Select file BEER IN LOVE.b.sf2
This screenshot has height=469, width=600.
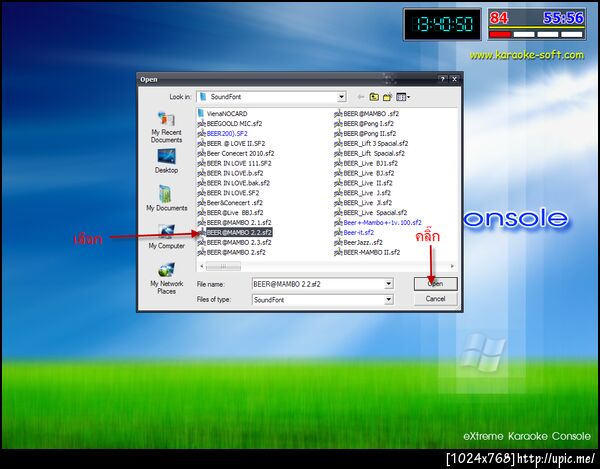click(x=230, y=173)
